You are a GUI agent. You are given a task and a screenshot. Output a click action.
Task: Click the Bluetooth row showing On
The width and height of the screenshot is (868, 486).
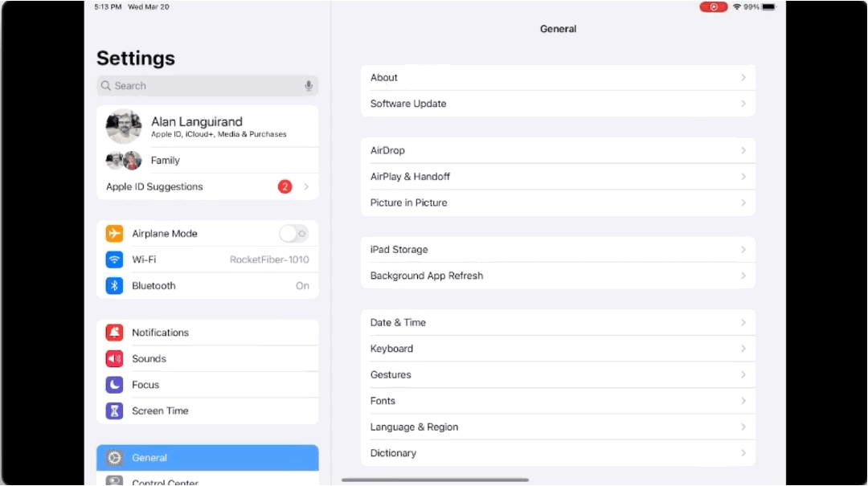tap(207, 285)
